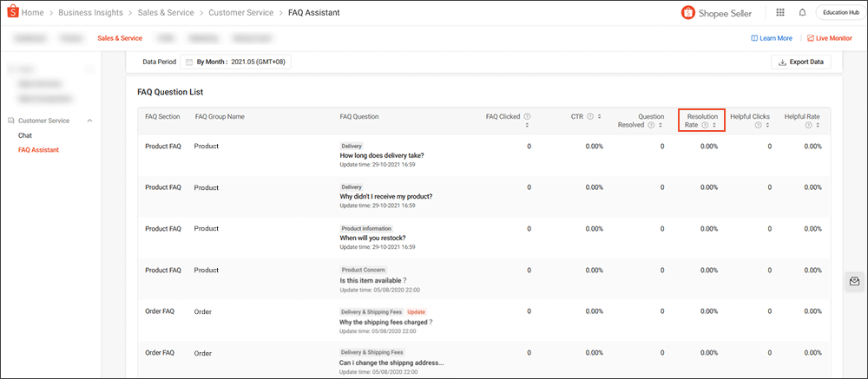Open the Learn More link
The image size is (868, 379).
click(x=771, y=38)
